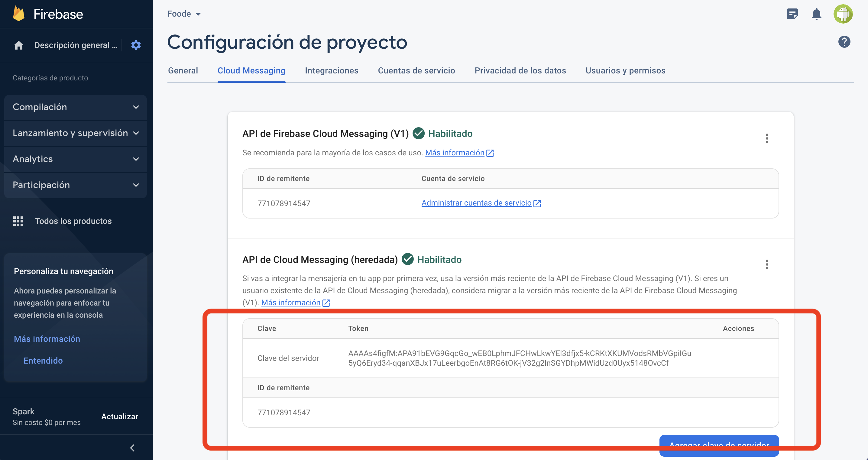Click the Firebase wordmark text
Viewport: 868px width, 460px height.
pos(58,14)
